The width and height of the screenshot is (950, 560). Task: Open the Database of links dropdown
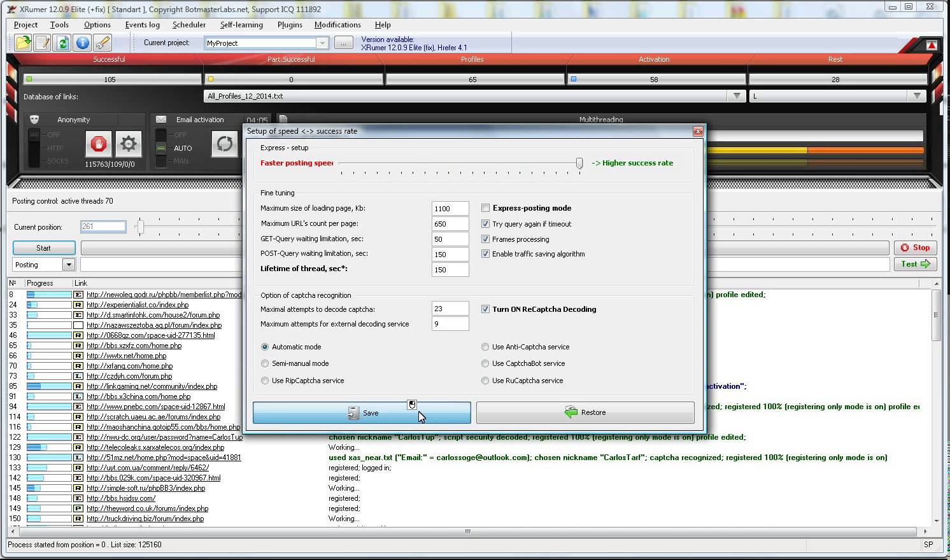(x=737, y=96)
